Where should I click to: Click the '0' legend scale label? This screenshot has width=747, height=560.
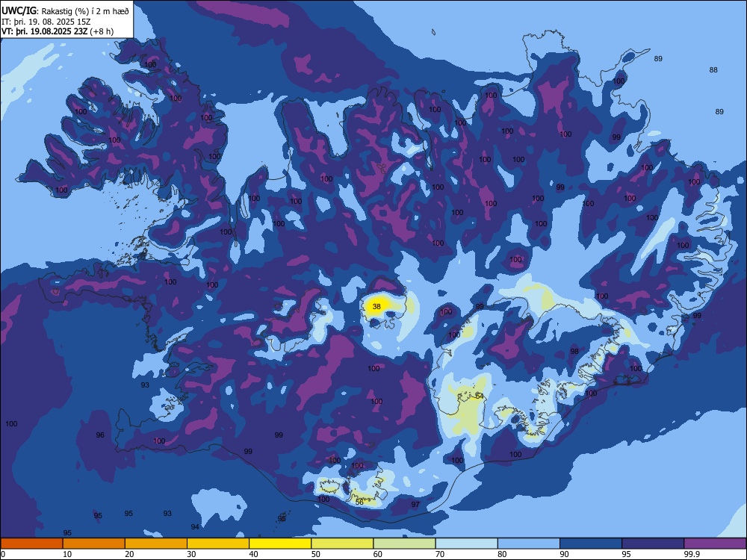coord(3,554)
